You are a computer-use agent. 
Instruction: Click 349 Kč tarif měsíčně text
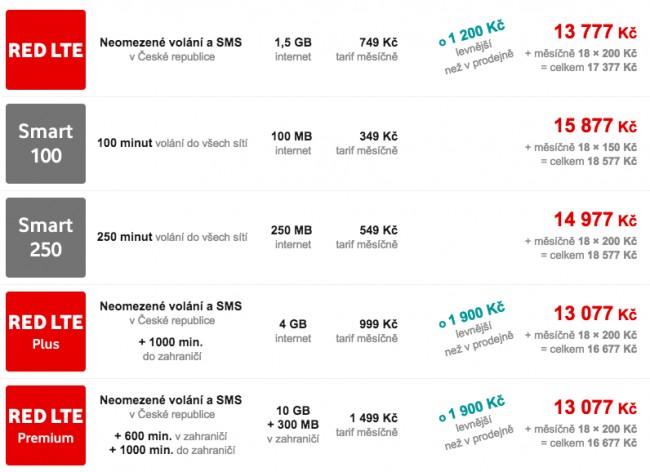[367, 143]
